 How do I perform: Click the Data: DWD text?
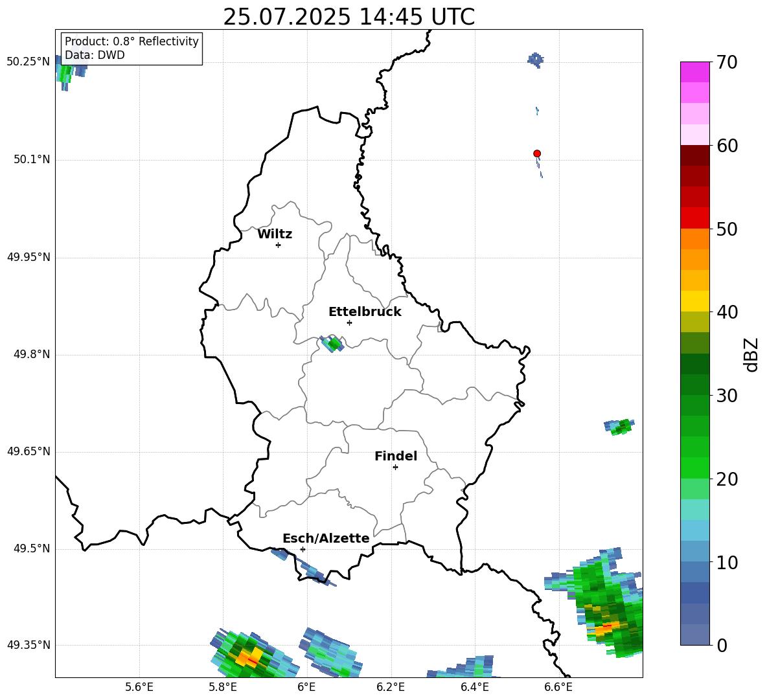[95, 55]
